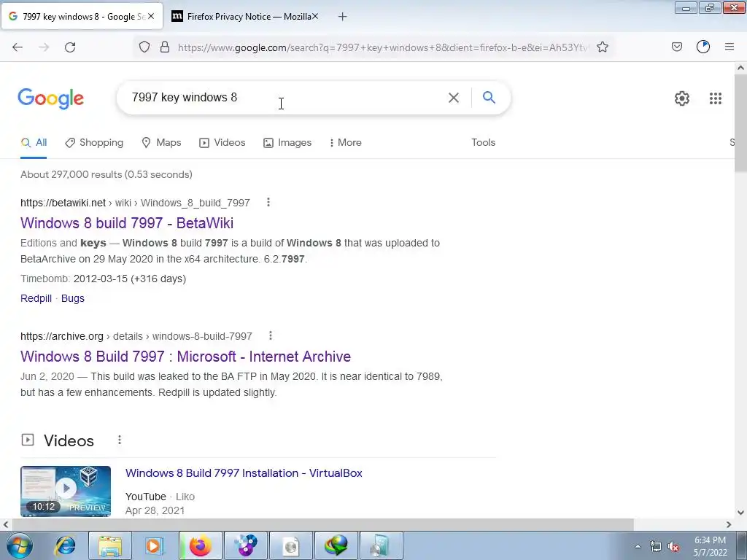Open Google quick settings gear
The image size is (747, 560).
(682, 98)
